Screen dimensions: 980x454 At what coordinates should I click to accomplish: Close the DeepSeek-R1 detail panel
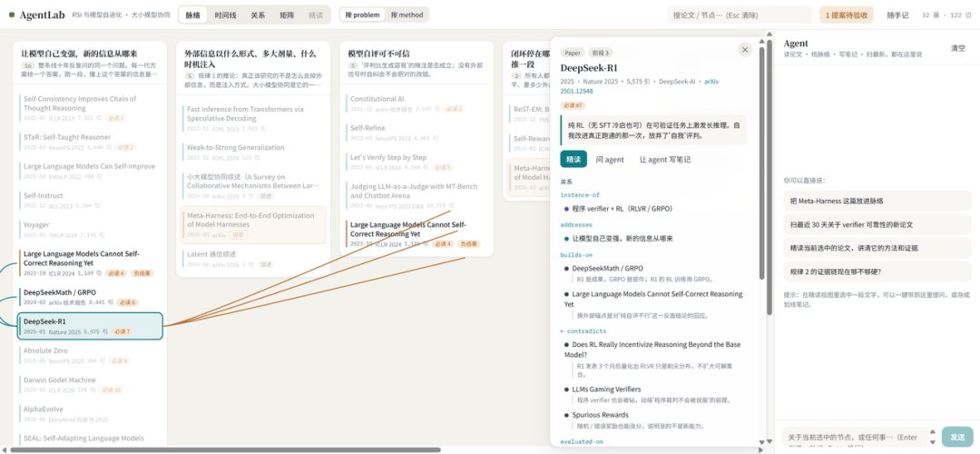coord(744,50)
